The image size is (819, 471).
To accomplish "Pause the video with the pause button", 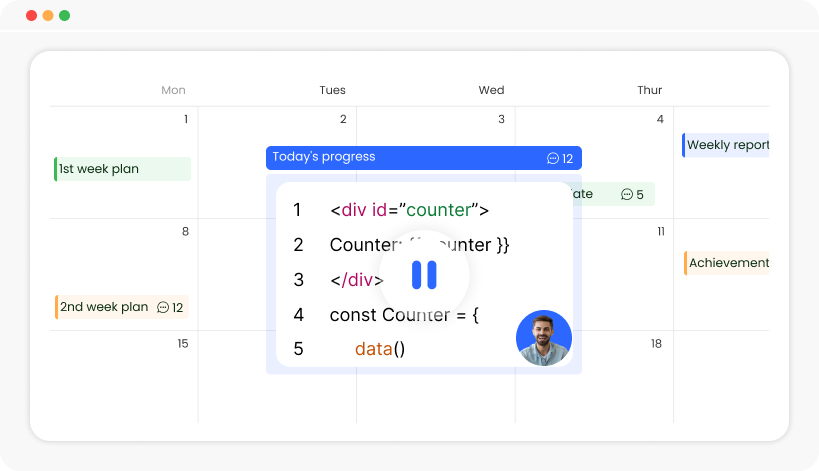I will (424, 275).
